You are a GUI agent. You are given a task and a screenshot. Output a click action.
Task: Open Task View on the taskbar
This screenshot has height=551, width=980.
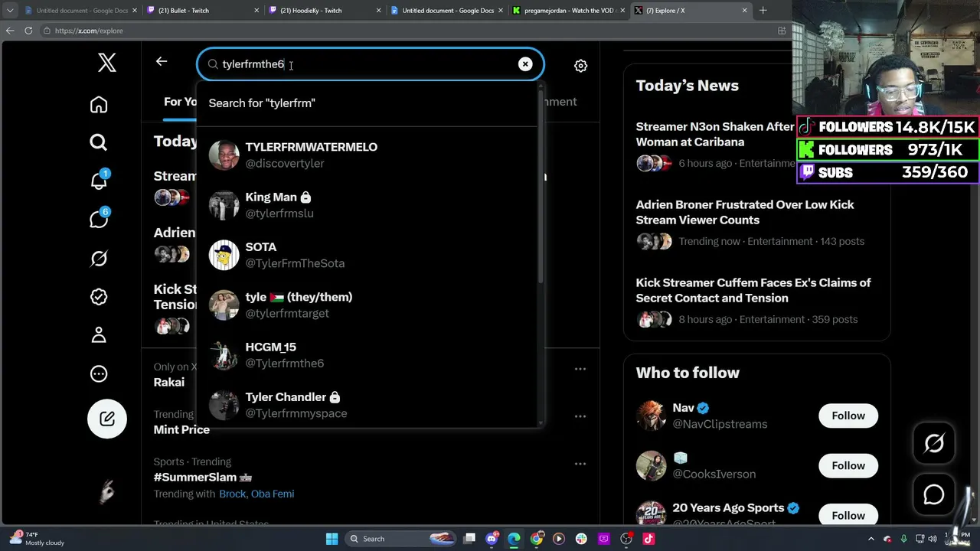tap(469, 539)
